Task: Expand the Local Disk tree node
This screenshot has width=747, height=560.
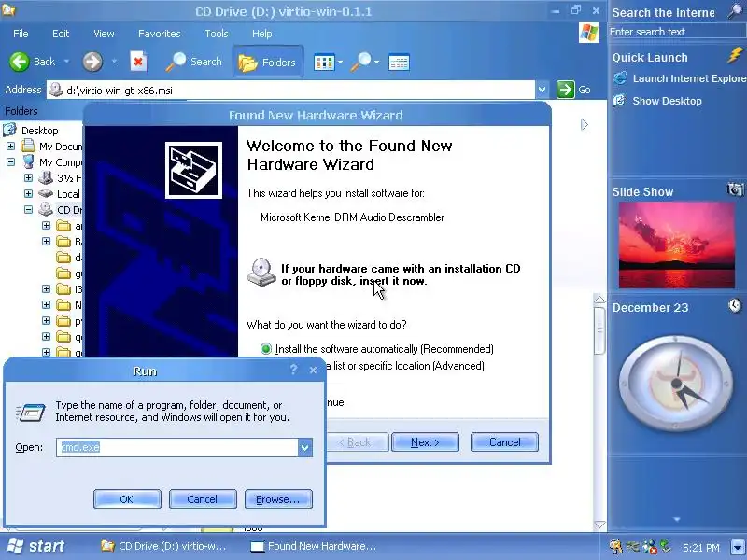Action: [x=28, y=193]
